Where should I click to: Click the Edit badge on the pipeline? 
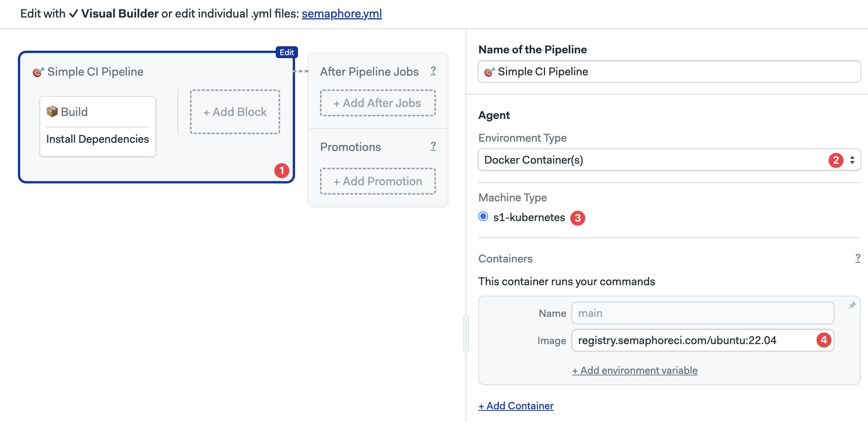click(286, 52)
